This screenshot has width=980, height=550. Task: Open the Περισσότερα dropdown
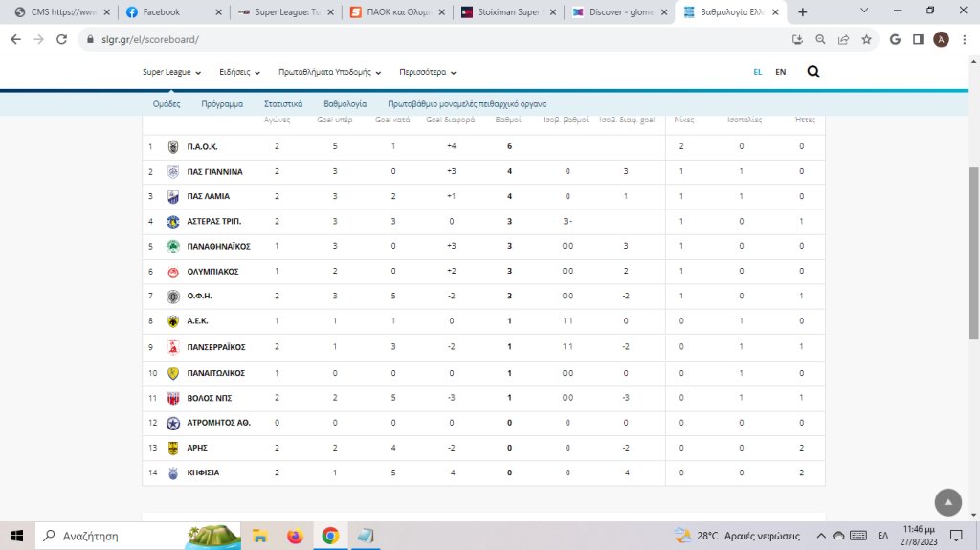point(427,72)
